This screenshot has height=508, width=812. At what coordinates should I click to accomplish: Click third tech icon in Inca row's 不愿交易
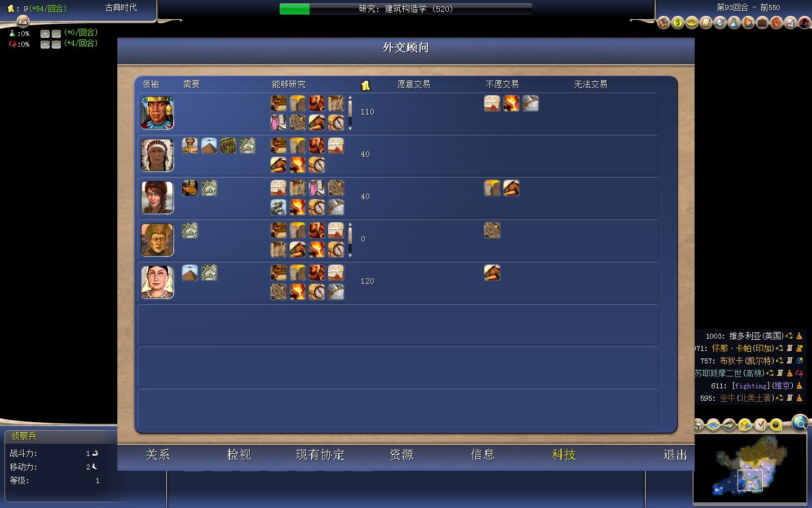[x=531, y=104]
